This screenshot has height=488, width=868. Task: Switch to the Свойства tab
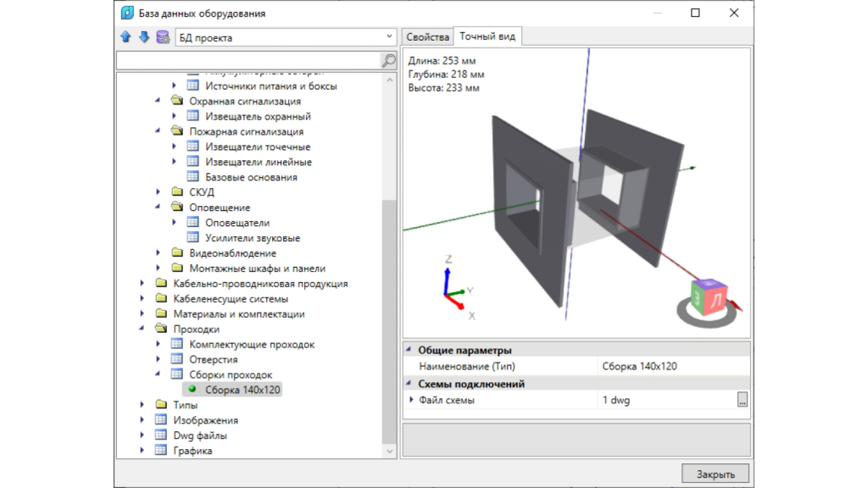(427, 36)
